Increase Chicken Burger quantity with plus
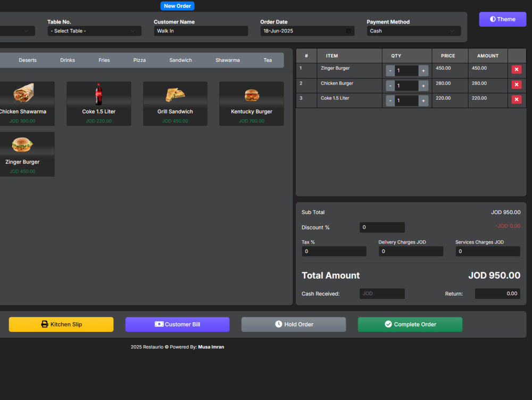 pos(423,86)
